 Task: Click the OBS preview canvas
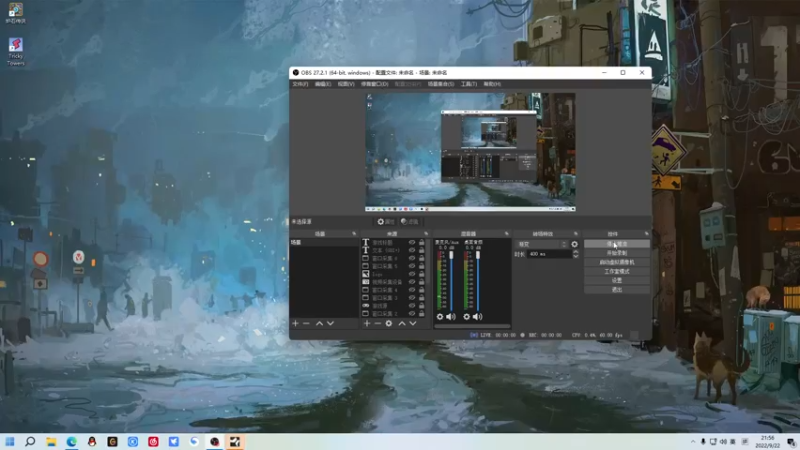(470, 152)
